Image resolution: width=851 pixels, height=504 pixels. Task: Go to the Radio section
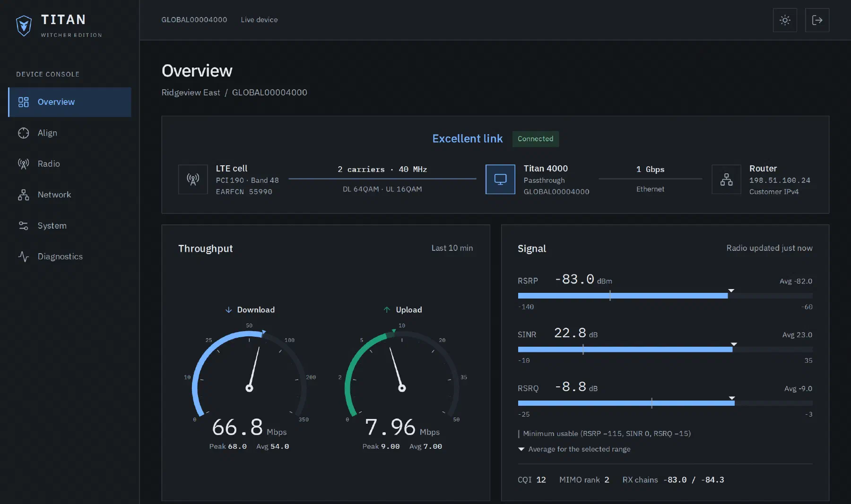tap(69, 164)
